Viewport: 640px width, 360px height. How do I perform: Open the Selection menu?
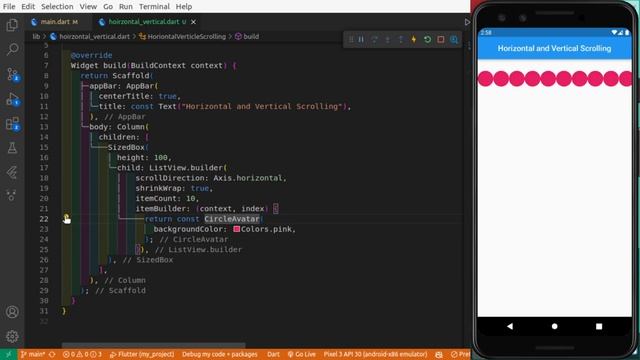57,7
